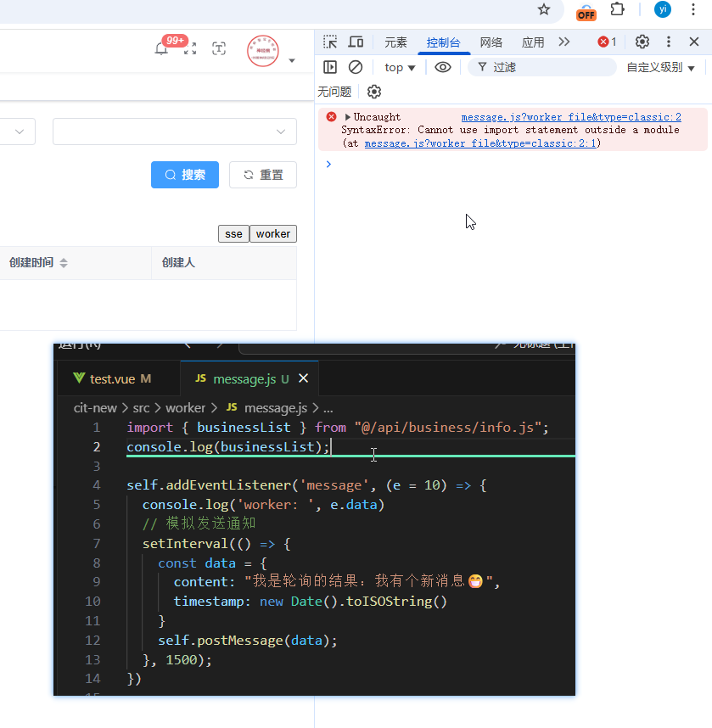Toggle the worker filter button
The width and height of the screenshot is (712, 728).
pyautogui.click(x=272, y=233)
